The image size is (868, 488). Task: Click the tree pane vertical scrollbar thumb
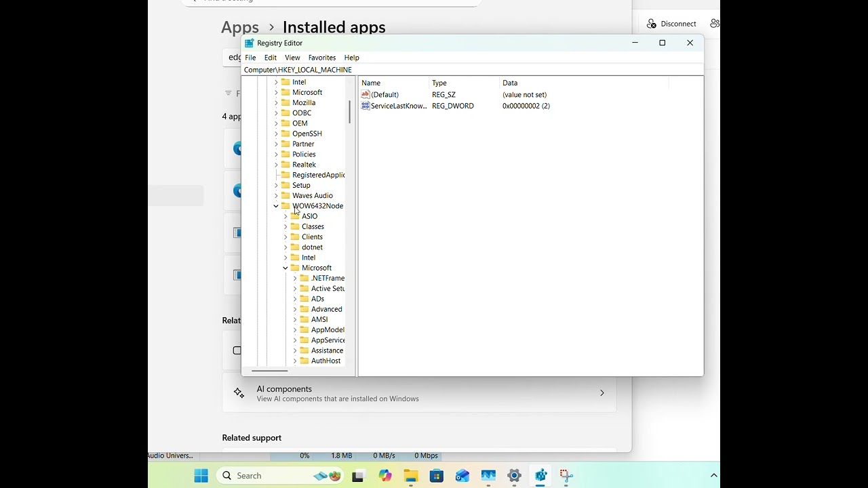pyautogui.click(x=350, y=112)
